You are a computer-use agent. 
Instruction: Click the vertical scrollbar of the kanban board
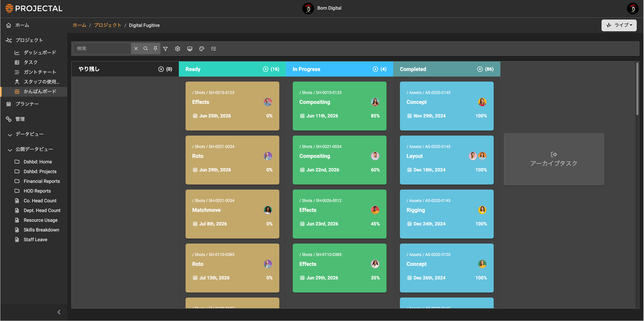637,89
